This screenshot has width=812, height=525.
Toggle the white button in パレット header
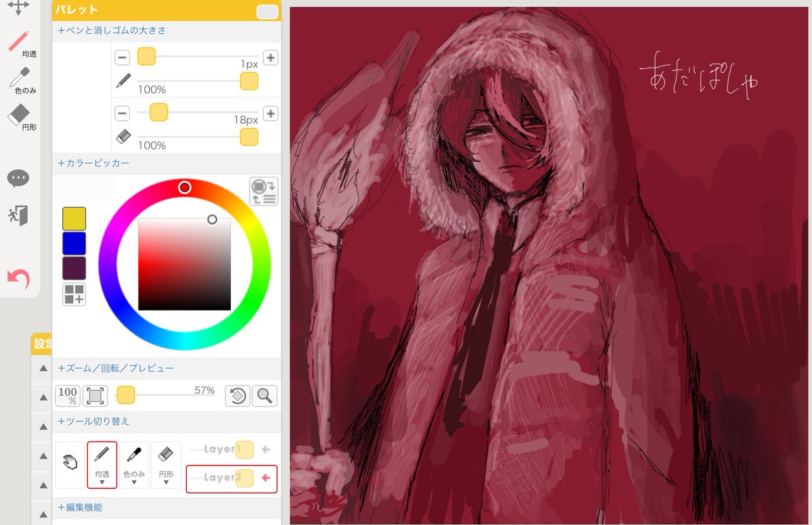pyautogui.click(x=267, y=12)
